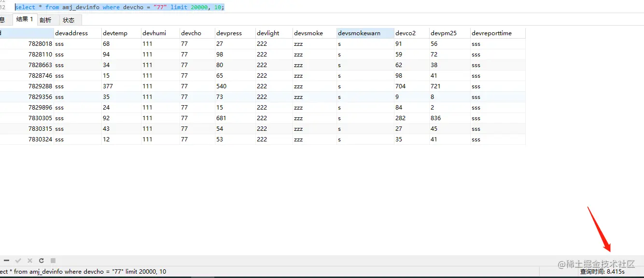Screen dimensions: 644x278
Task: Sort by the devaddress column header
Action: tap(78, 33)
